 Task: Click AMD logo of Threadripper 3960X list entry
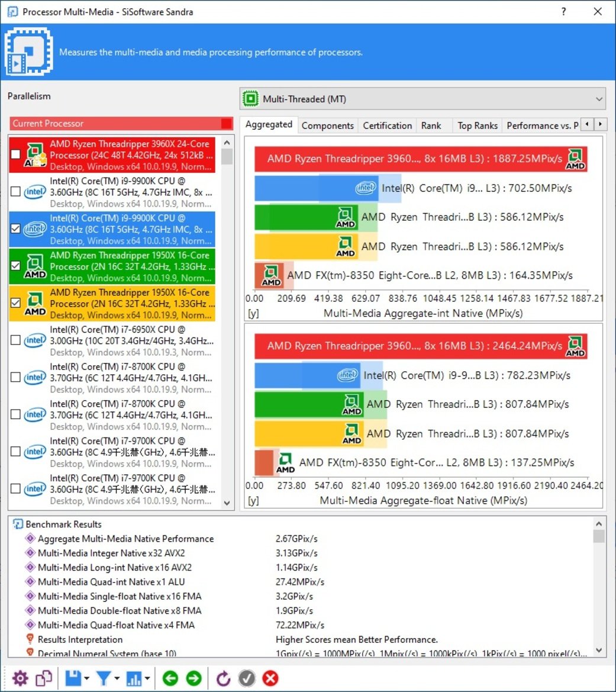pyautogui.click(x=35, y=155)
